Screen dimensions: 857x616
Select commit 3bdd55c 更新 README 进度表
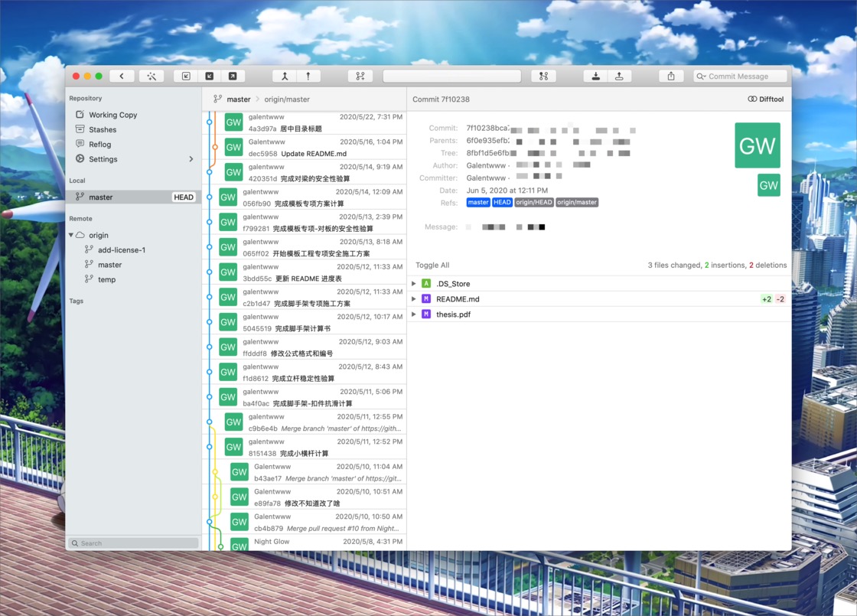coord(305,272)
